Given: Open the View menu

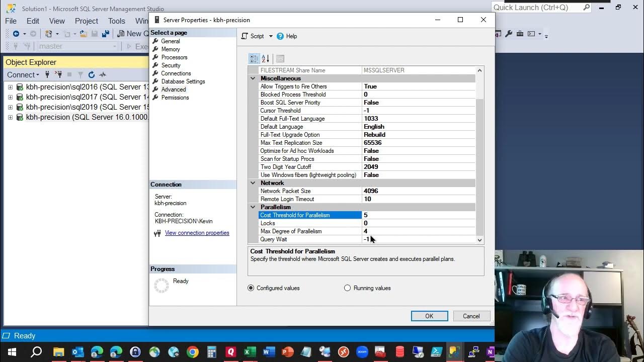Looking at the screenshot, I should pyautogui.click(x=57, y=21).
